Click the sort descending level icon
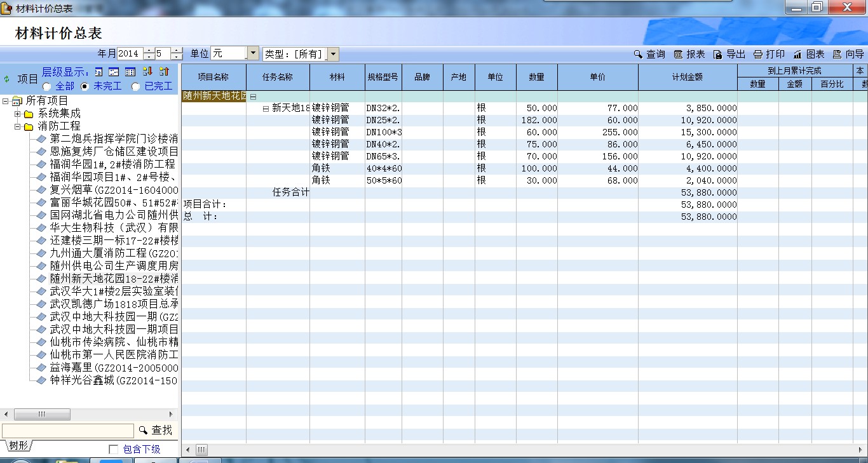 148,72
